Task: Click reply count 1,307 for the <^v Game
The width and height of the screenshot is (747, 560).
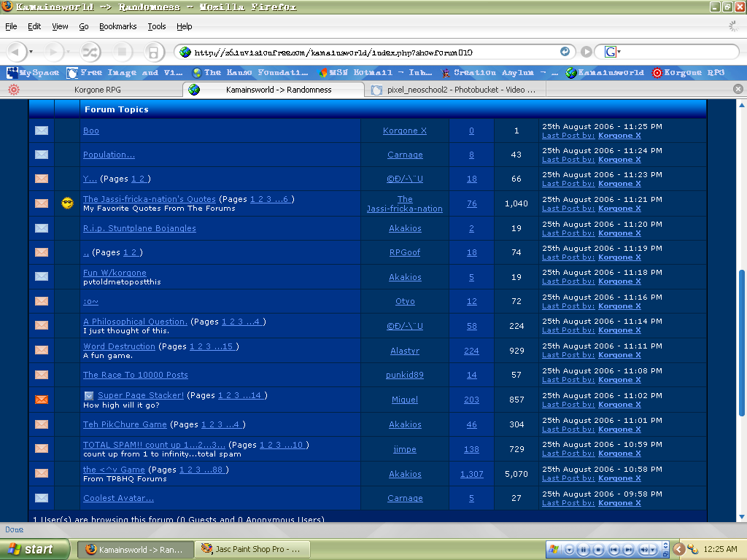Action: tap(472, 474)
